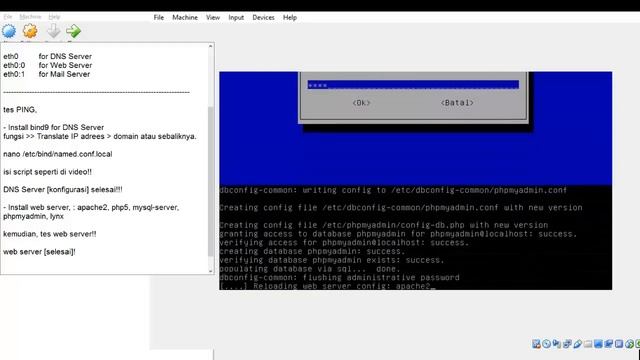Open the Devices menu
The image size is (640, 360).
pos(263,17)
